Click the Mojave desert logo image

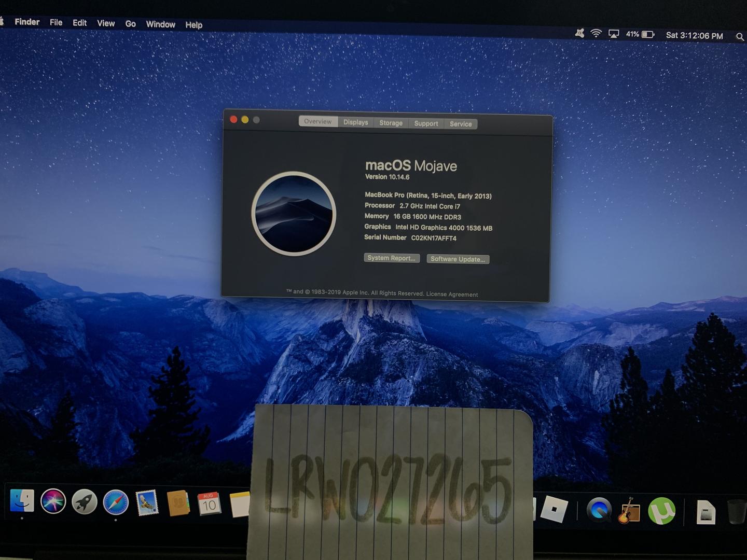pos(294,214)
